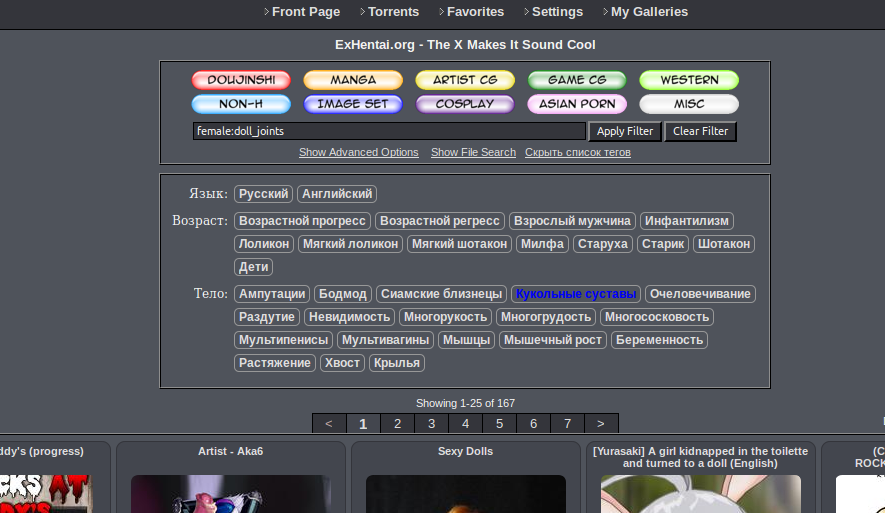885x513 pixels.
Task: Toggle the Image Set category filter
Action: coord(353,104)
